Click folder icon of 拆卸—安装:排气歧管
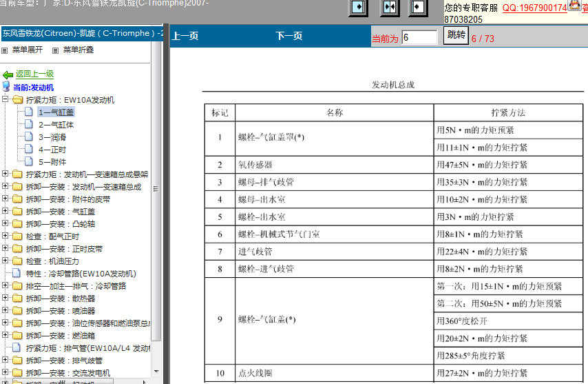 click(17, 360)
